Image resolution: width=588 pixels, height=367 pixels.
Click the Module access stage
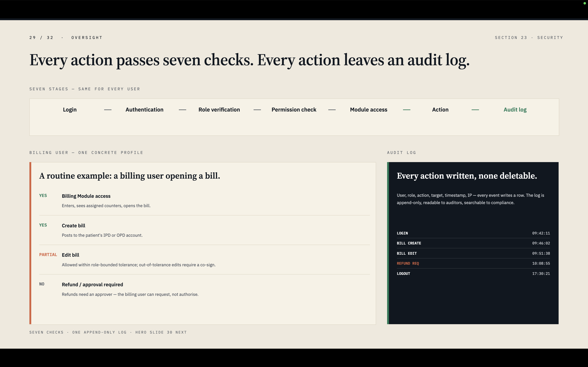tap(369, 110)
